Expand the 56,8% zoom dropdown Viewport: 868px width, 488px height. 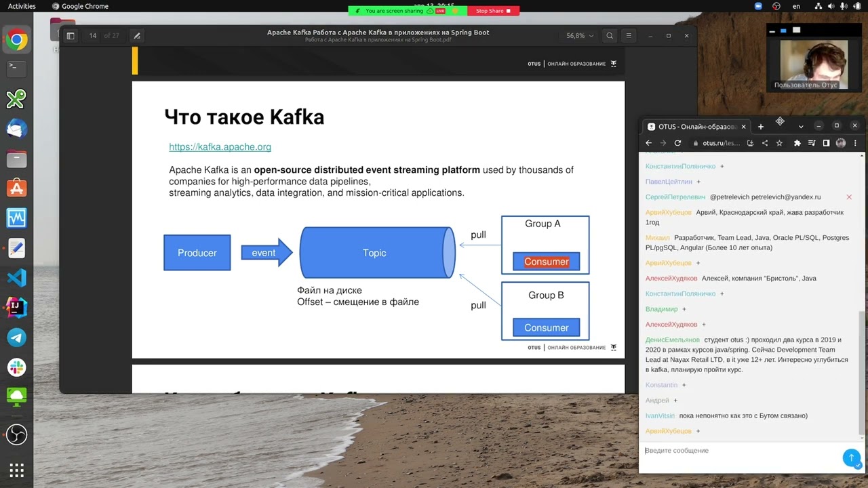tap(580, 36)
